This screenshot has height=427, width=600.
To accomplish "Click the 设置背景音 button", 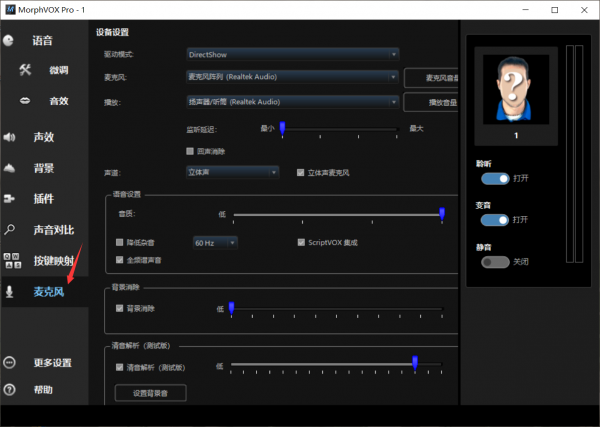I will coord(150,393).
